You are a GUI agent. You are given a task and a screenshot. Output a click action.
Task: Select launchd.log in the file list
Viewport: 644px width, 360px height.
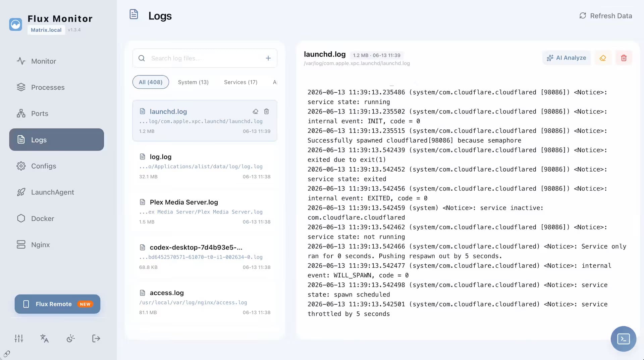(205, 121)
